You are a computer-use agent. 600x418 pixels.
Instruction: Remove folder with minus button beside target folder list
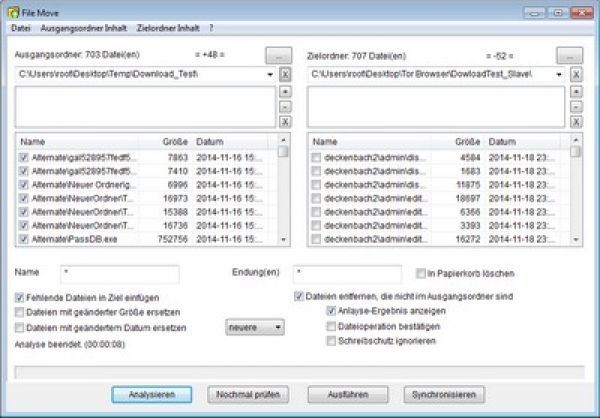pos(576,107)
